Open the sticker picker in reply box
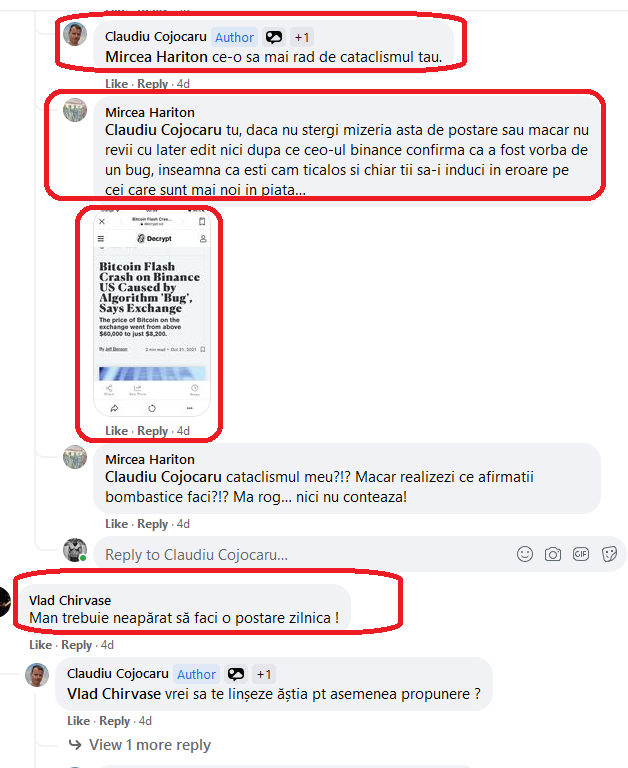 click(609, 554)
